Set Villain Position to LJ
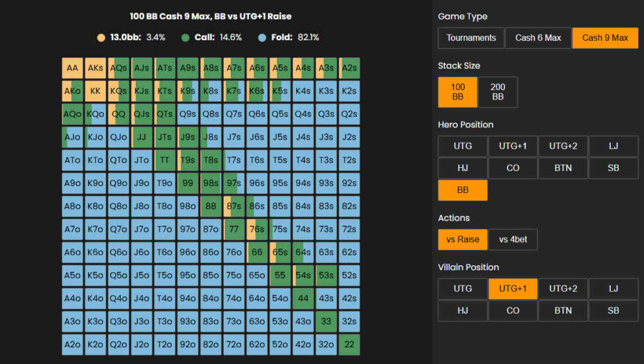The height and width of the screenshot is (364, 644). [614, 289]
